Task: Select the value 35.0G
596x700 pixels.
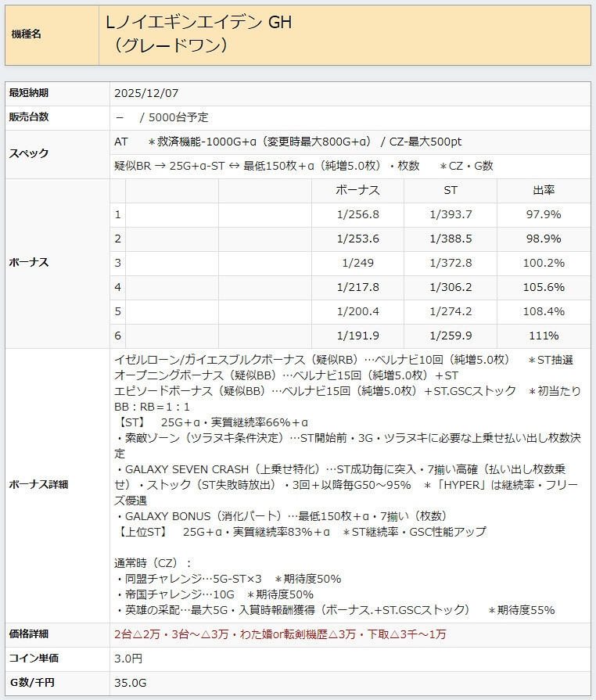Action: click(x=131, y=683)
